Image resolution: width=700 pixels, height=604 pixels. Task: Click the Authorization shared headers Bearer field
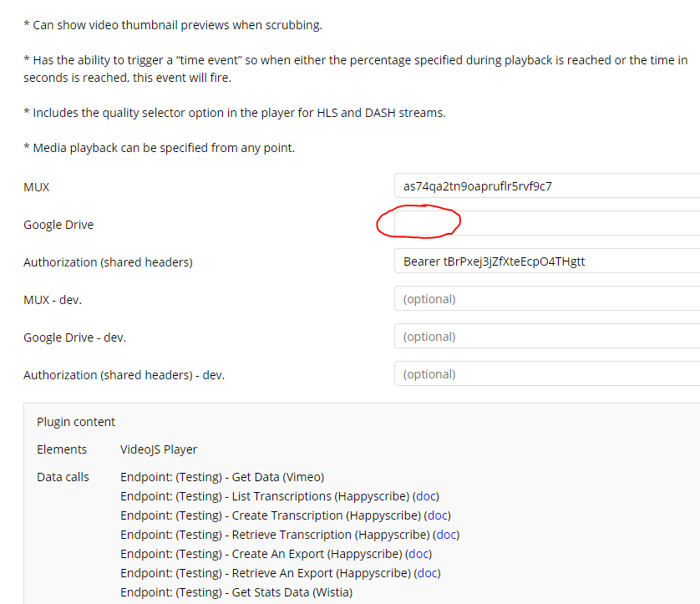pyautogui.click(x=547, y=261)
